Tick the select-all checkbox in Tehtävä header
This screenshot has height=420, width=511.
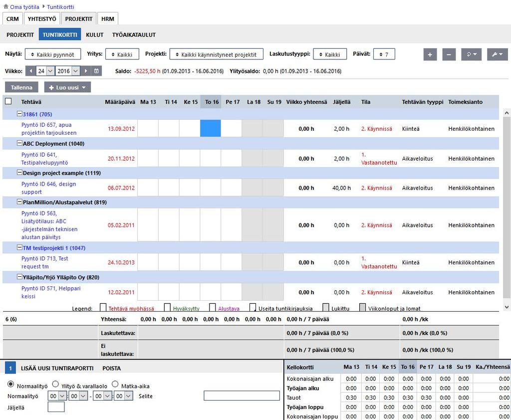click(8, 101)
